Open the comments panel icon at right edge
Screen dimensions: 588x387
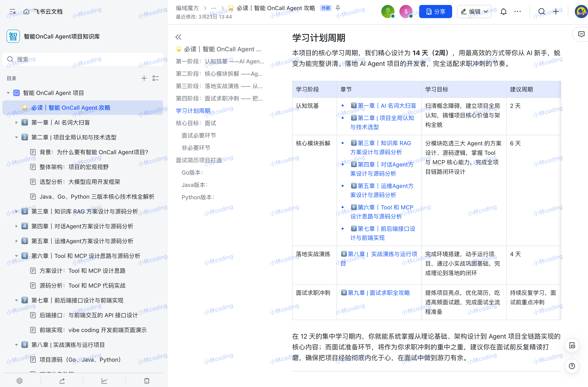(581, 34)
